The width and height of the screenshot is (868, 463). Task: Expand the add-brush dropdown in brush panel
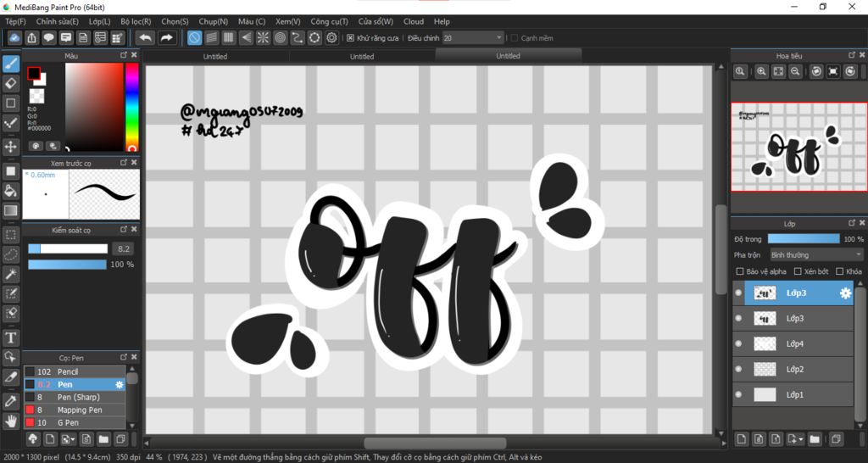(x=69, y=439)
